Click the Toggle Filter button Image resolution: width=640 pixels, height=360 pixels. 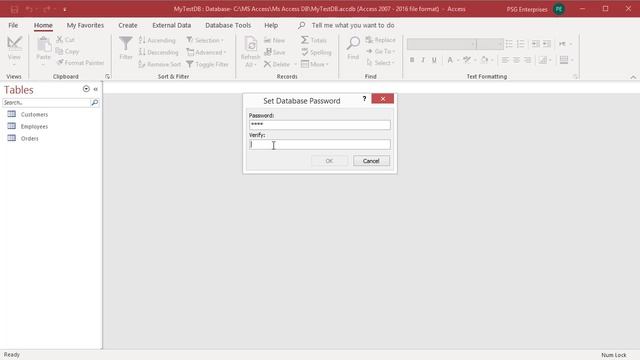coord(207,64)
